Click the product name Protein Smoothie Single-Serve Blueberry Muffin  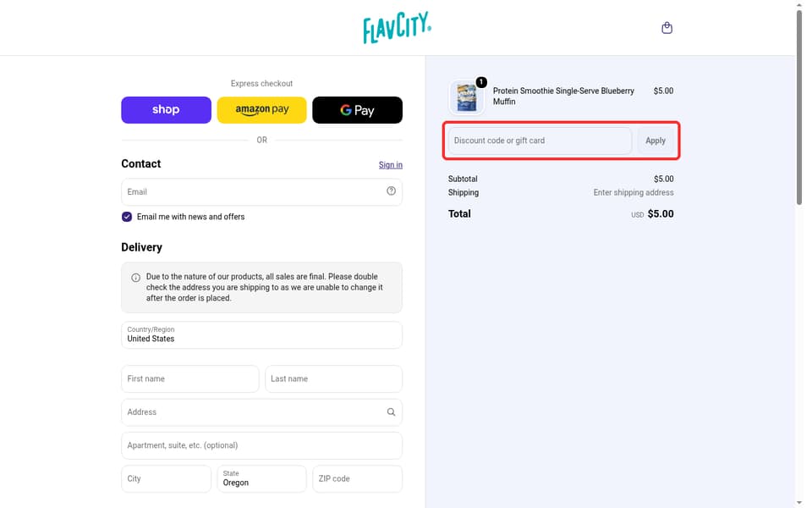pos(563,96)
